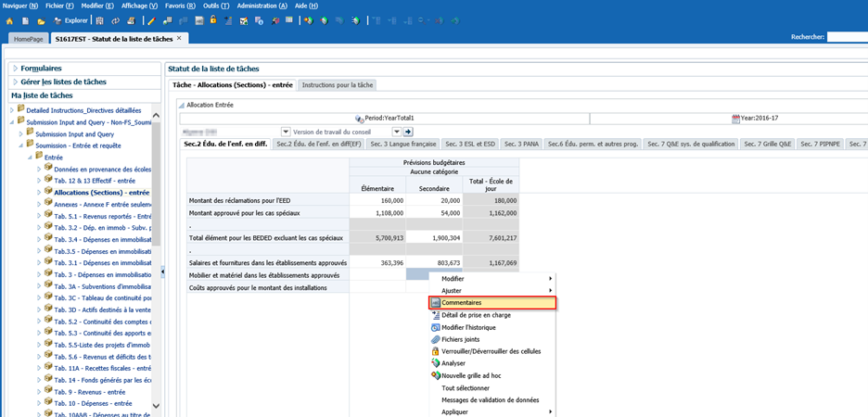The image size is (868, 417).
Task: Switch to Instructions pour la tâche tab
Action: (x=338, y=84)
